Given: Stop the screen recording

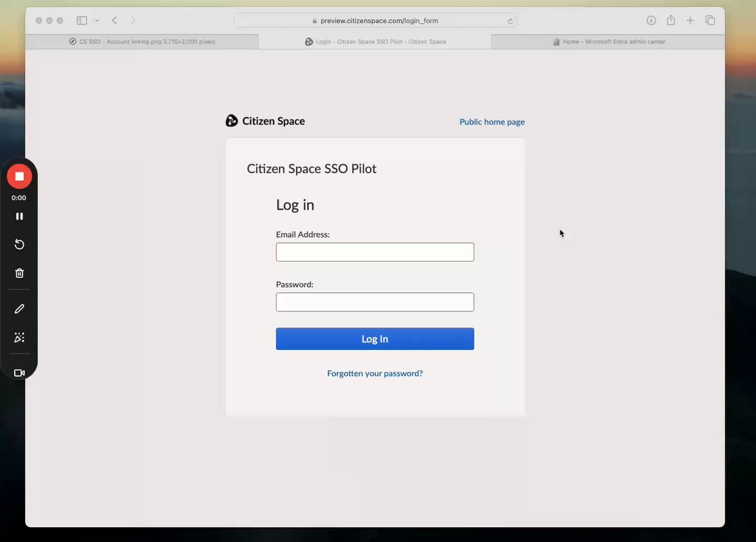Looking at the screenshot, I should (19, 176).
